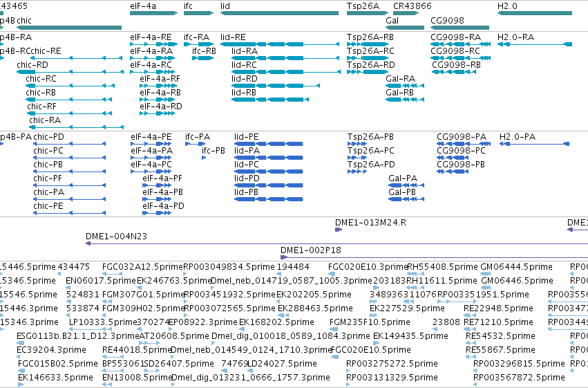The height and width of the screenshot is (388, 588).
Task: Select the Tsp26A gene bar
Action: pyautogui.click(x=368, y=13)
